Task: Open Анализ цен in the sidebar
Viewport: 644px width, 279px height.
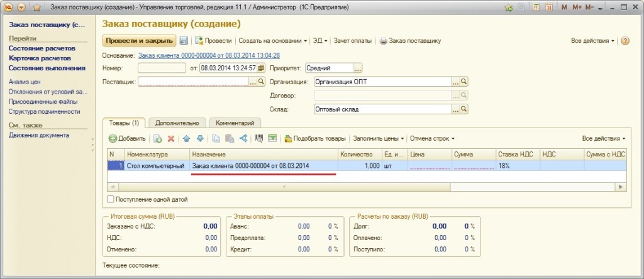Action: 25,82
